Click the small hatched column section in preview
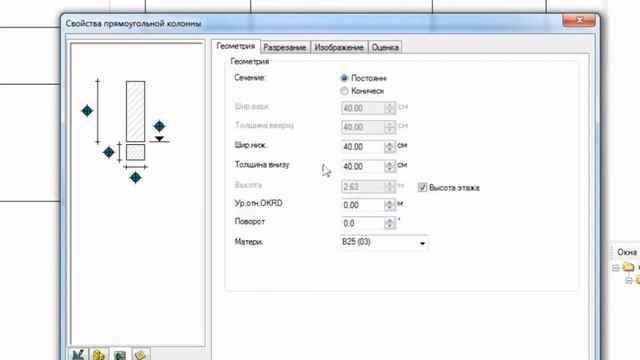Image resolution: width=640 pixels, height=360 pixels. (136, 152)
